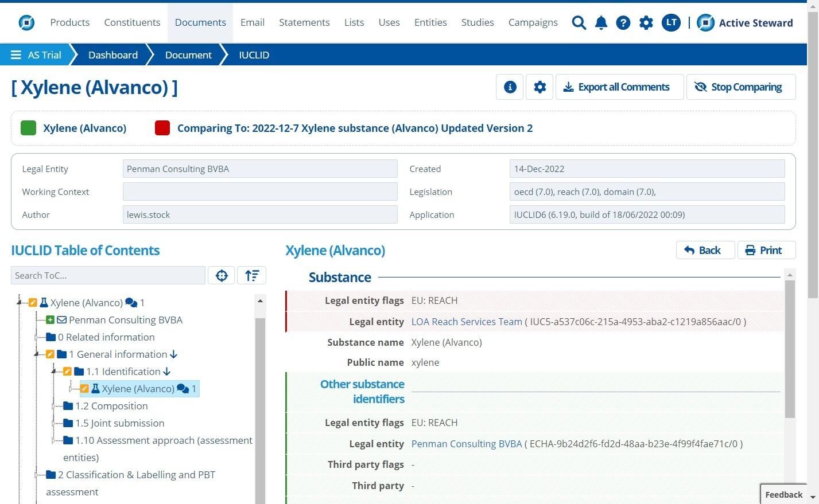819x504 pixels.
Task: Open the LT user avatar menu
Action: point(670,23)
